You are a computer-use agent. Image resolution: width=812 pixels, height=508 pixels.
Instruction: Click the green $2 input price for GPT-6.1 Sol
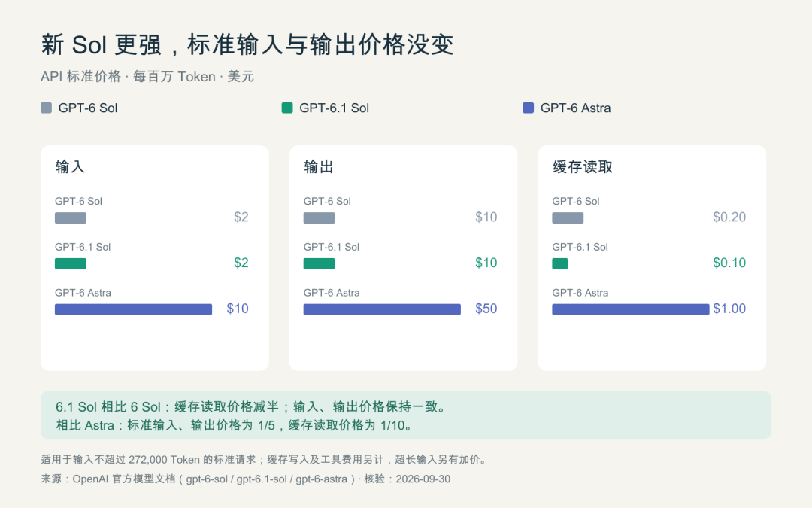[x=241, y=263]
